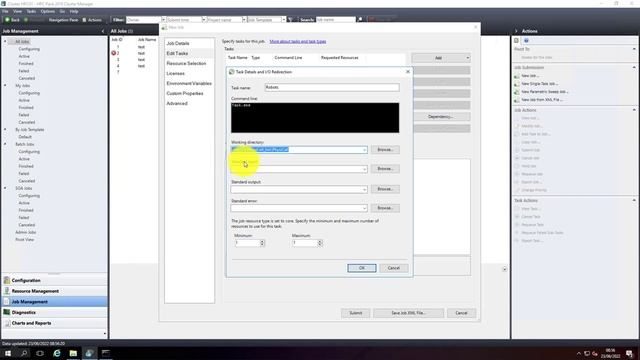Image resolution: width=640 pixels, height=360 pixels.
Task: Collapse SOA Jobs tree node
Action: tap(5, 188)
